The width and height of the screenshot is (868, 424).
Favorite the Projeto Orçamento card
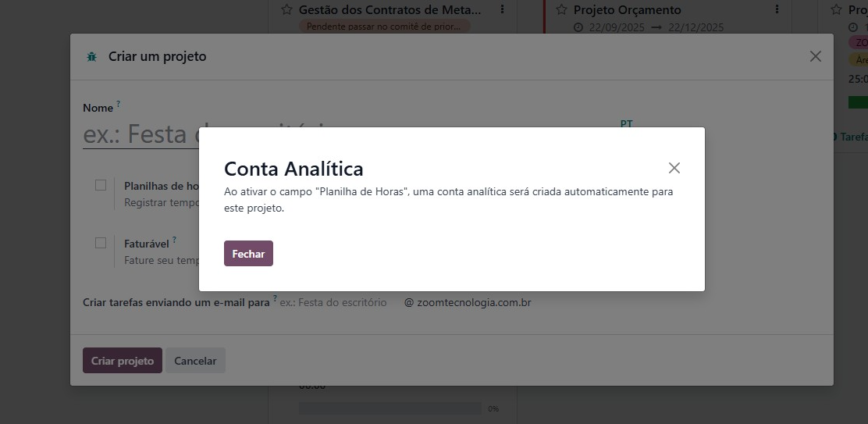561,10
